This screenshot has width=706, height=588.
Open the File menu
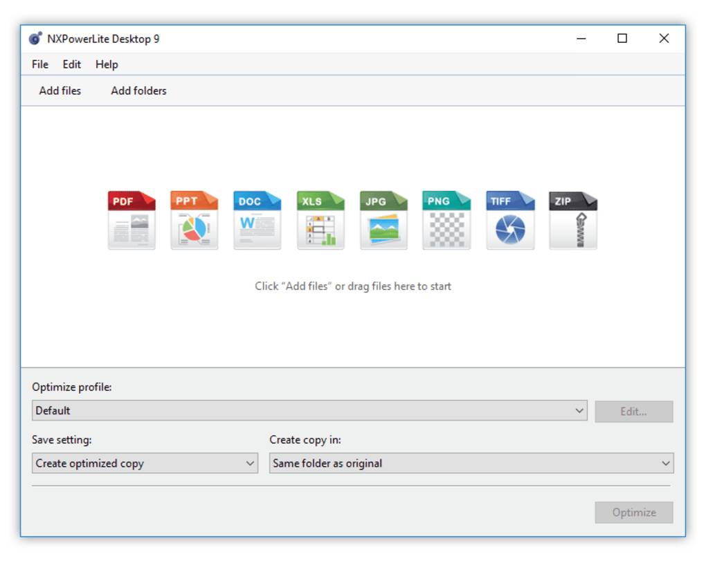(39, 64)
